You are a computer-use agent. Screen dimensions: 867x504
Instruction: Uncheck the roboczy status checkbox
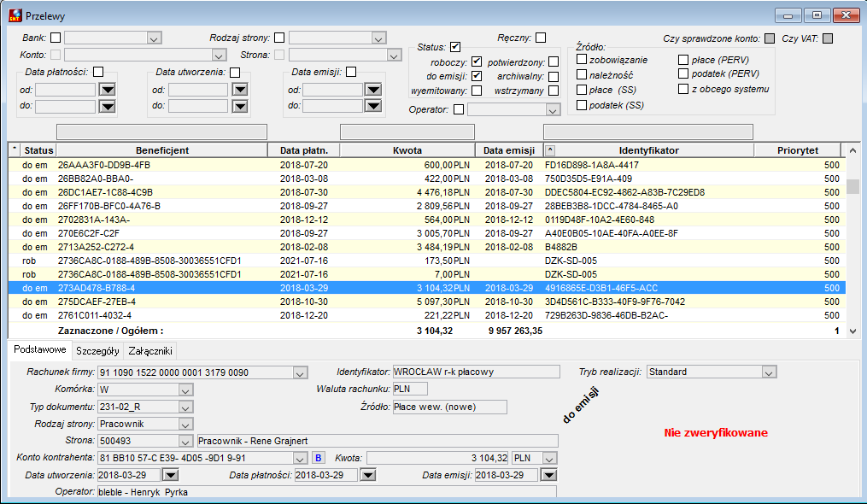tap(477, 62)
